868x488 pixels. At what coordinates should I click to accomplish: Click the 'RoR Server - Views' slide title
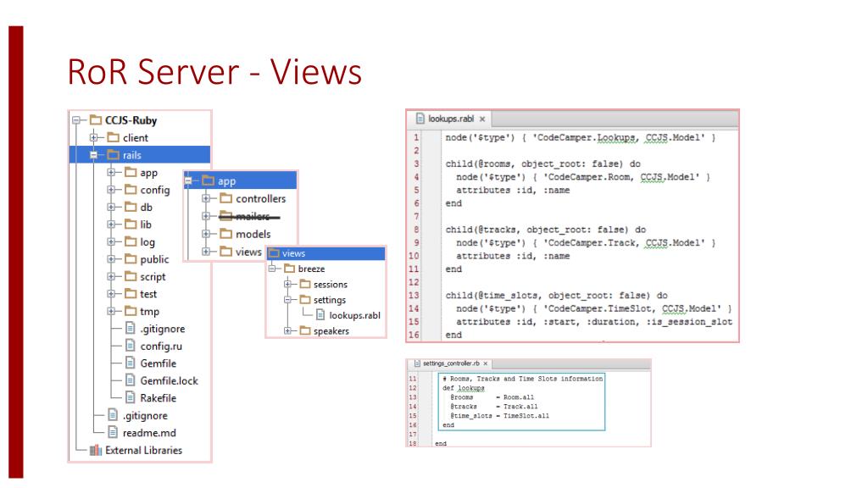[214, 72]
